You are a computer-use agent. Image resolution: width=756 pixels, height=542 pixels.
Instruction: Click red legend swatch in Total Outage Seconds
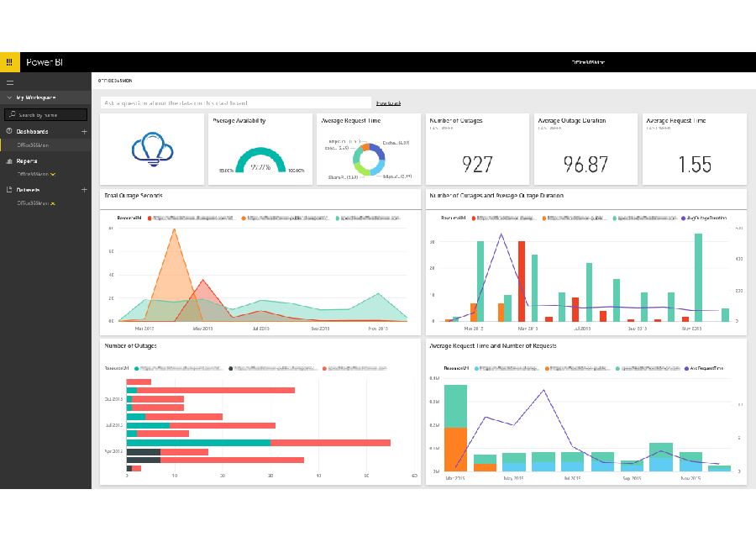[150, 218]
